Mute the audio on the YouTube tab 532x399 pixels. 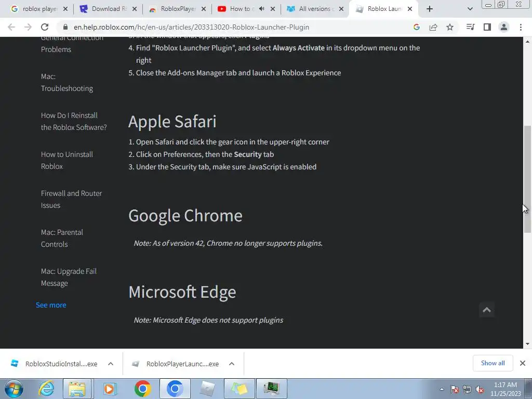pos(262,9)
